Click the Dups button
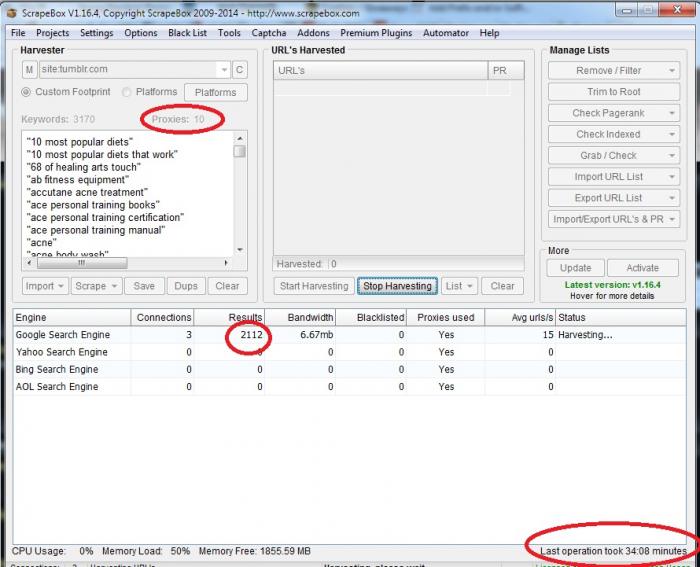 [186, 286]
